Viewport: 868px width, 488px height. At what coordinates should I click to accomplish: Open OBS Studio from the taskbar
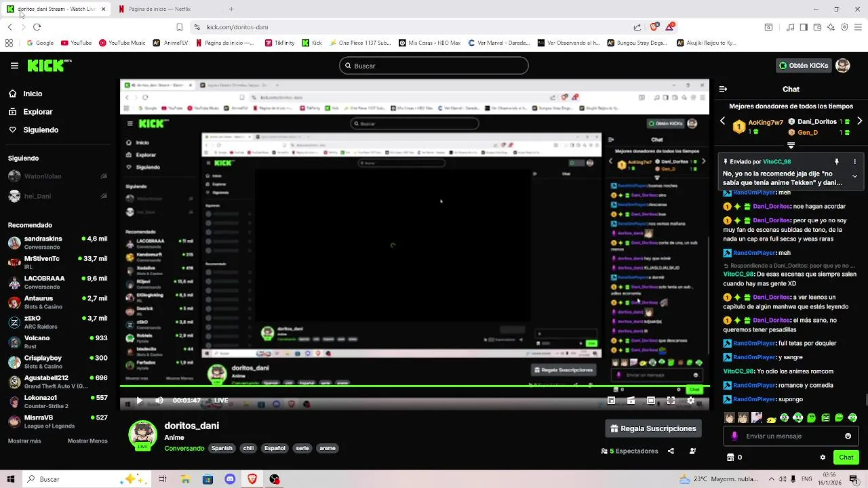[x=275, y=479]
